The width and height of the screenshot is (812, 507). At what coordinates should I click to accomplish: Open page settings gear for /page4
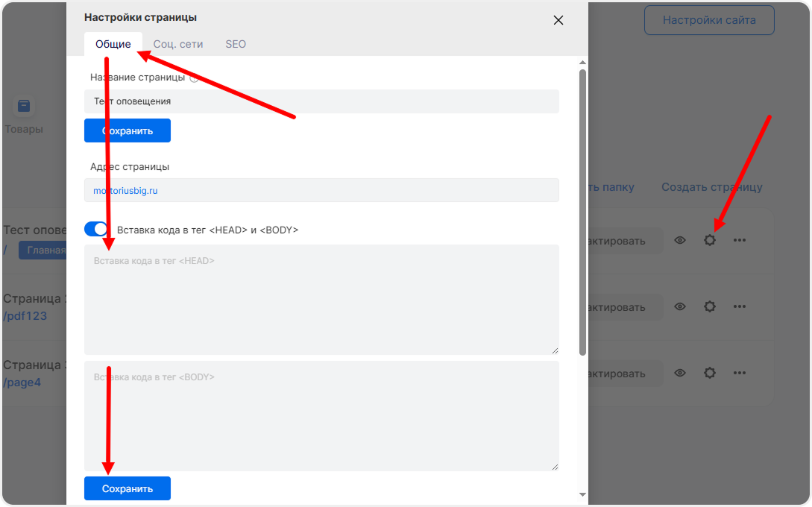tap(710, 373)
